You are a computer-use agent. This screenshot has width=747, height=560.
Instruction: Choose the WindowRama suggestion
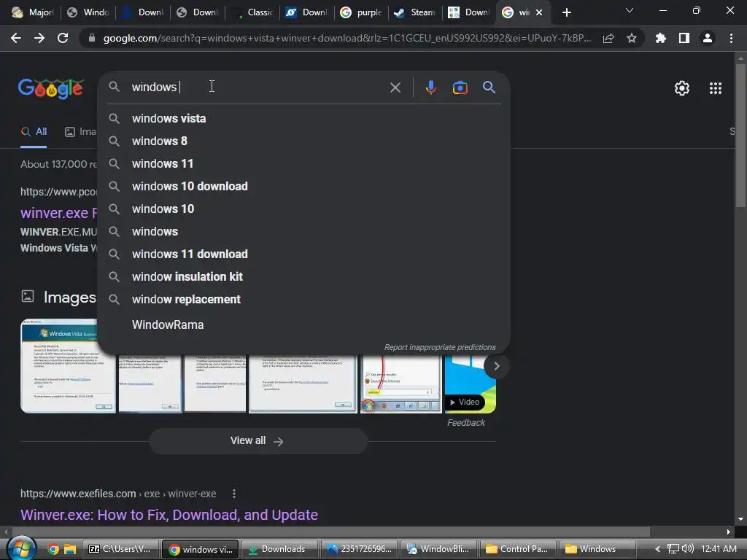point(304,324)
